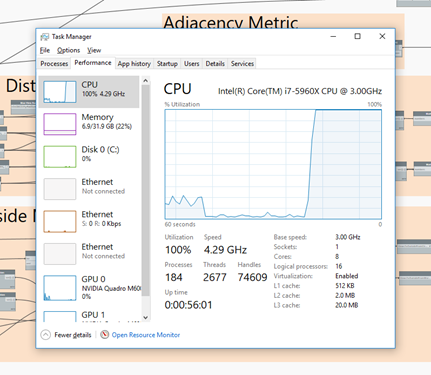Open the Details tab

click(215, 64)
